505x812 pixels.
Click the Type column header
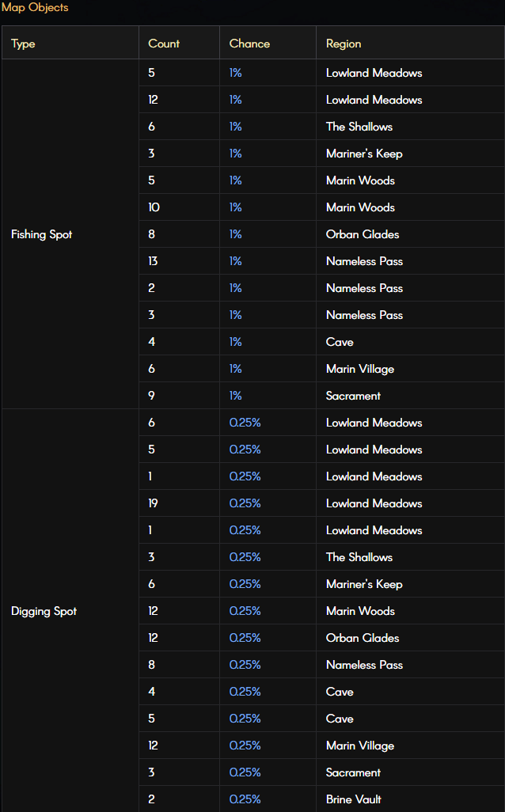(70, 43)
